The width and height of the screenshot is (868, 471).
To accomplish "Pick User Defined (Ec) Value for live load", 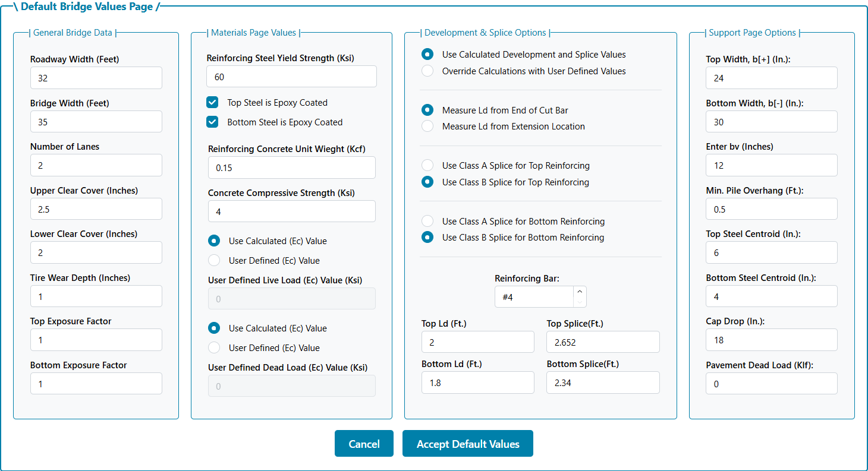I will 214,261.
